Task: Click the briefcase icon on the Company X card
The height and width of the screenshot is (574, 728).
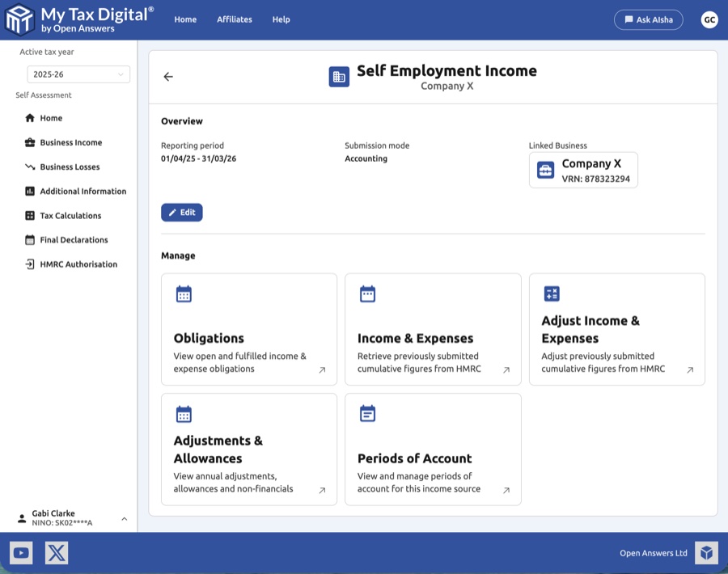Action: point(544,170)
